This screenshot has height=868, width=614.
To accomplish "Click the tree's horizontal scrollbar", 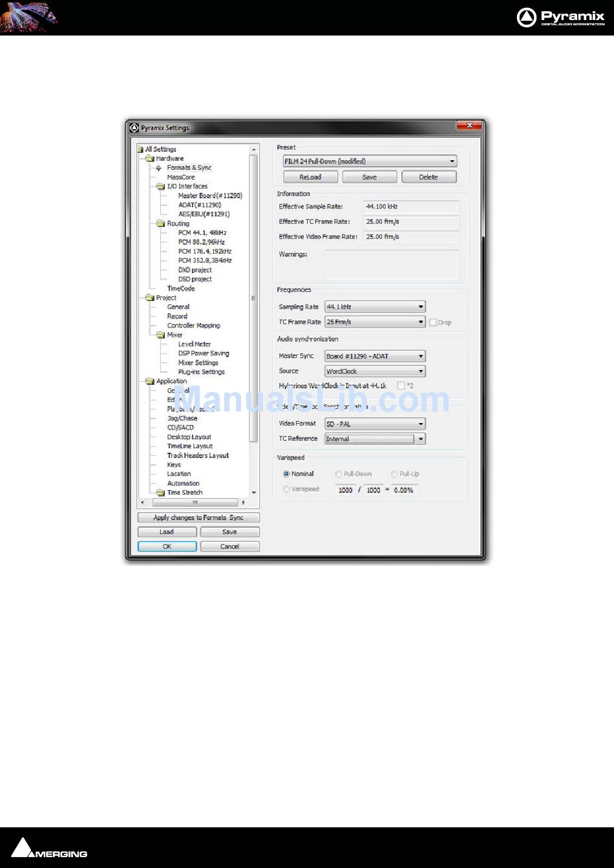I will (x=195, y=502).
